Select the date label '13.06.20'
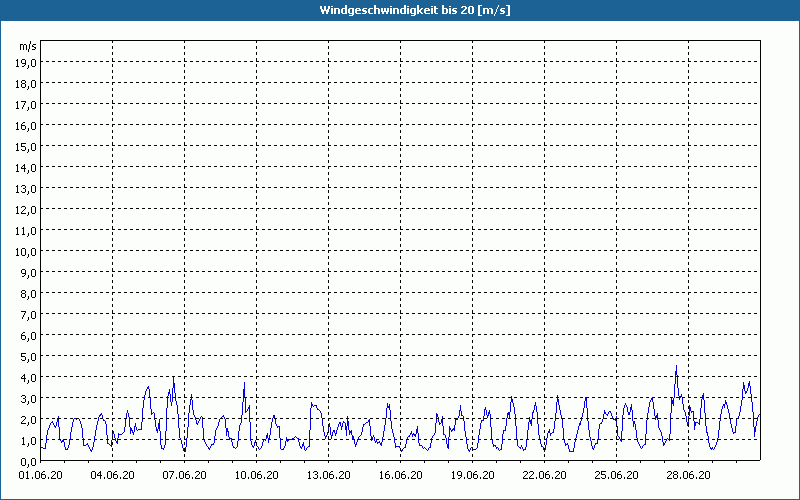The image size is (800, 500). 329,475
